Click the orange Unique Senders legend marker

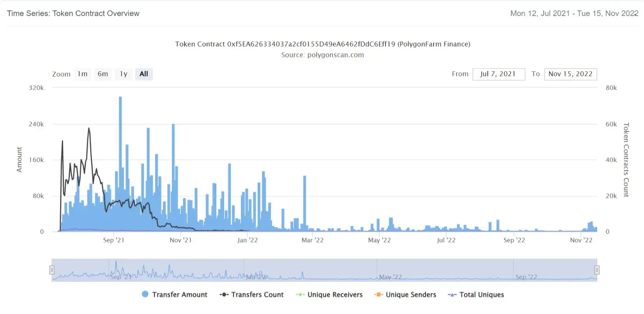[379, 294]
